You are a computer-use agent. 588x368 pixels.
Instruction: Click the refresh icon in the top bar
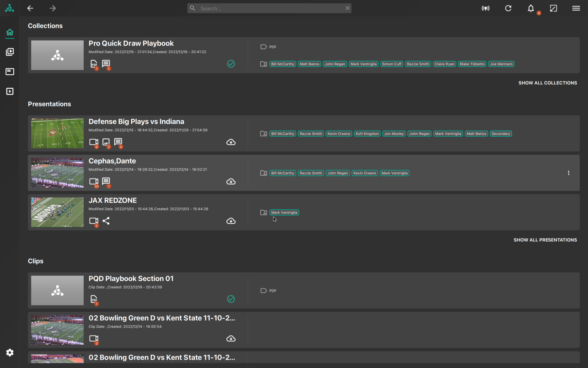click(508, 8)
